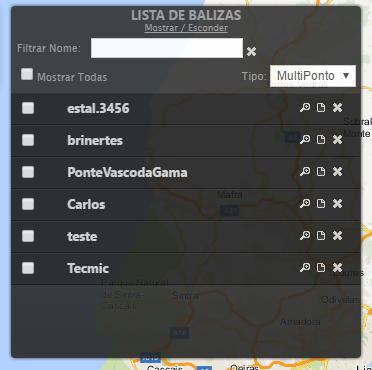Viewport: 372px width, 370px height.
Task: Delete the estal.3456 beacon
Action: 337,108
